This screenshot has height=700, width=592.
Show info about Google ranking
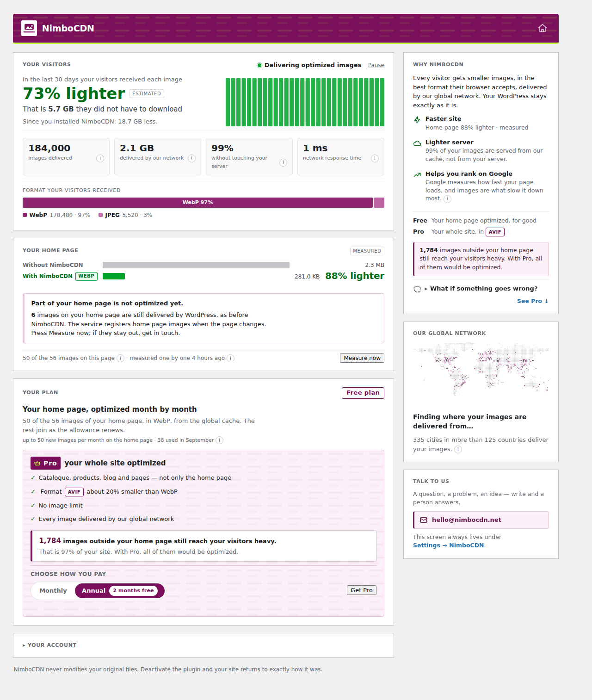coord(447,199)
